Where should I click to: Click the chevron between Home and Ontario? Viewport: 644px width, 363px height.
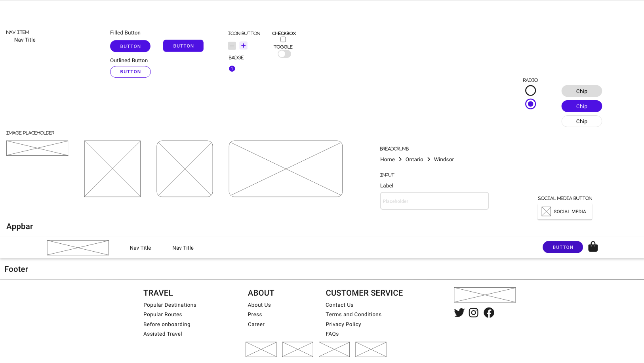[400, 159]
